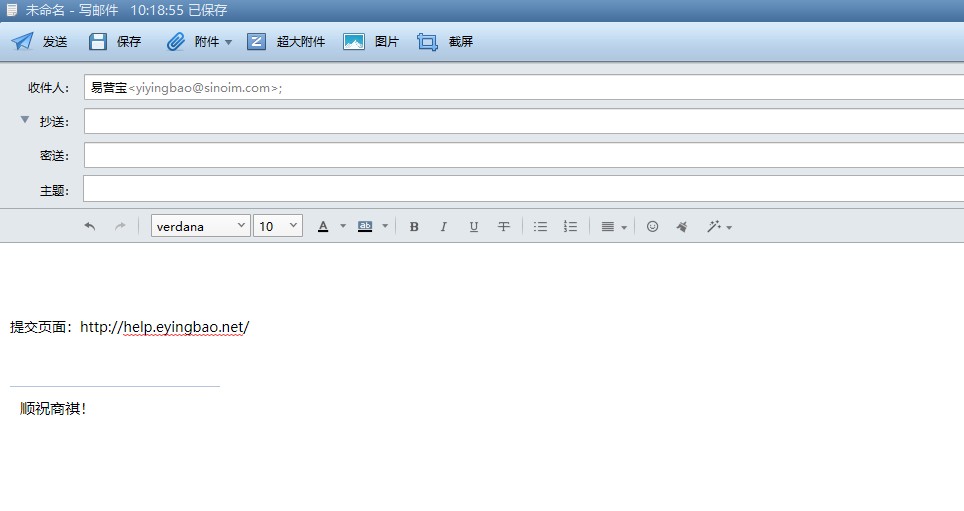This screenshot has width=964, height=511.
Task: Click the text highlight color icon
Action: (x=365, y=226)
